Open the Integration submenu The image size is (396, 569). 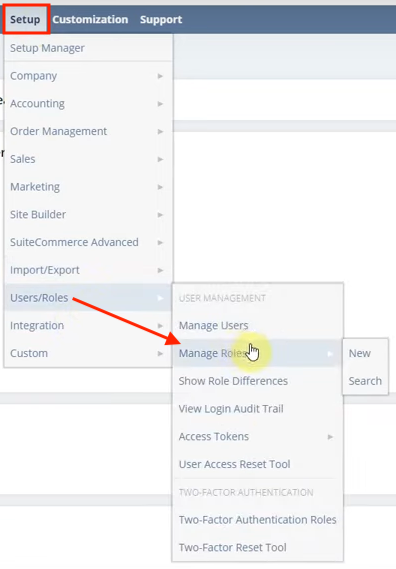(89, 326)
